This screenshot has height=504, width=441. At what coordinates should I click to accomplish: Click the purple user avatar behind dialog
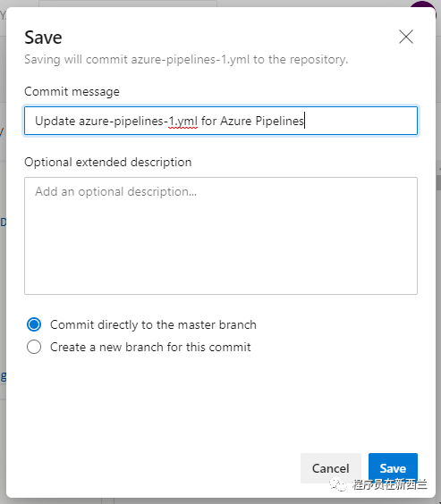pyautogui.click(x=425, y=4)
